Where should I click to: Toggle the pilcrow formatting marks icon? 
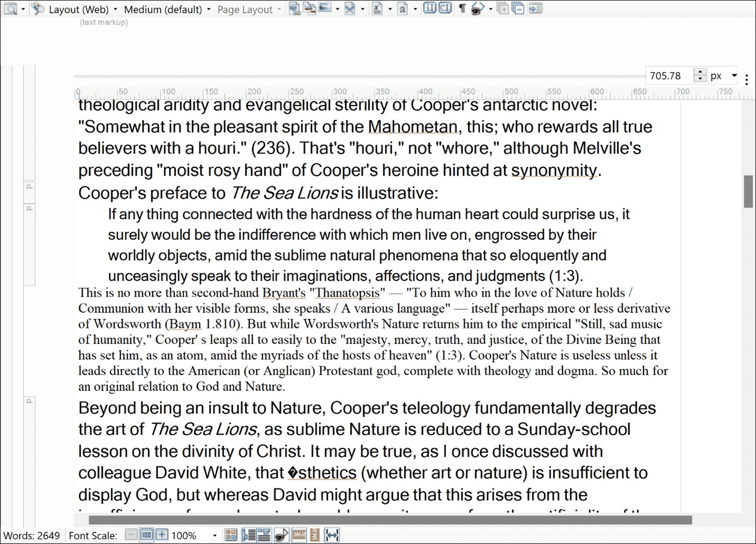point(462,8)
